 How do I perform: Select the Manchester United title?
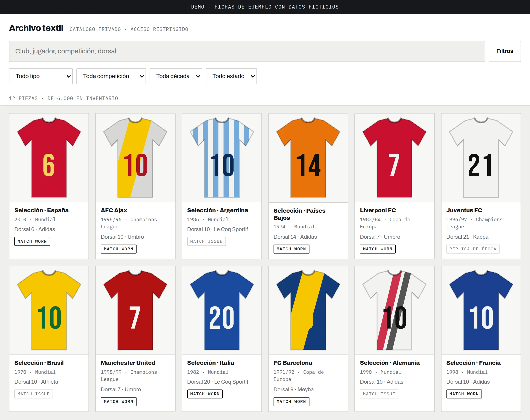coord(128,363)
